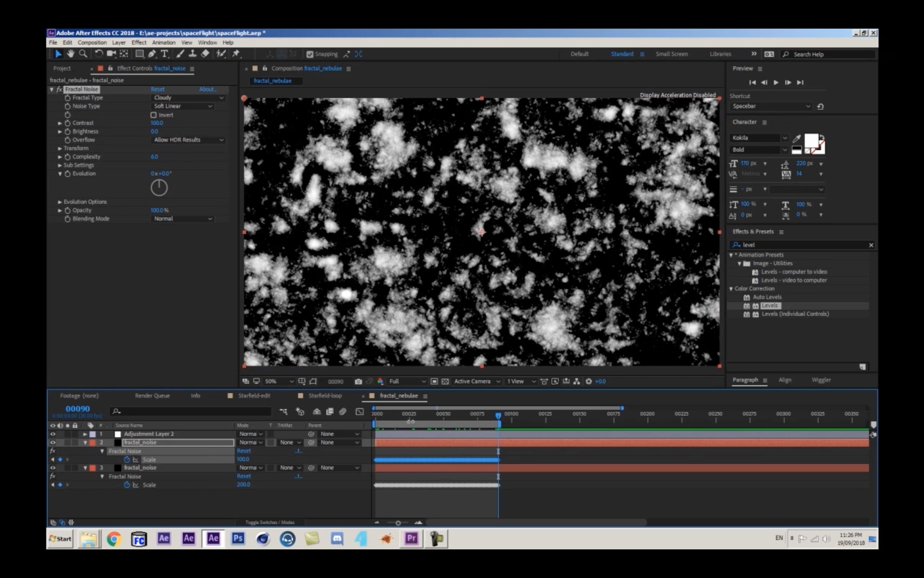Click the Windows Start button
Viewport: 924px width, 578px height.
pyautogui.click(x=60, y=539)
